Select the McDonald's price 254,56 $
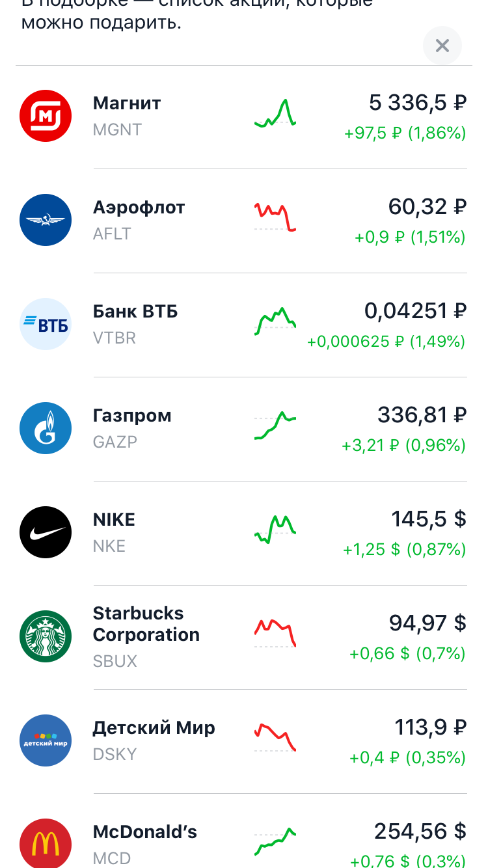Screen dimensions: 488x868 pos(420,832)
